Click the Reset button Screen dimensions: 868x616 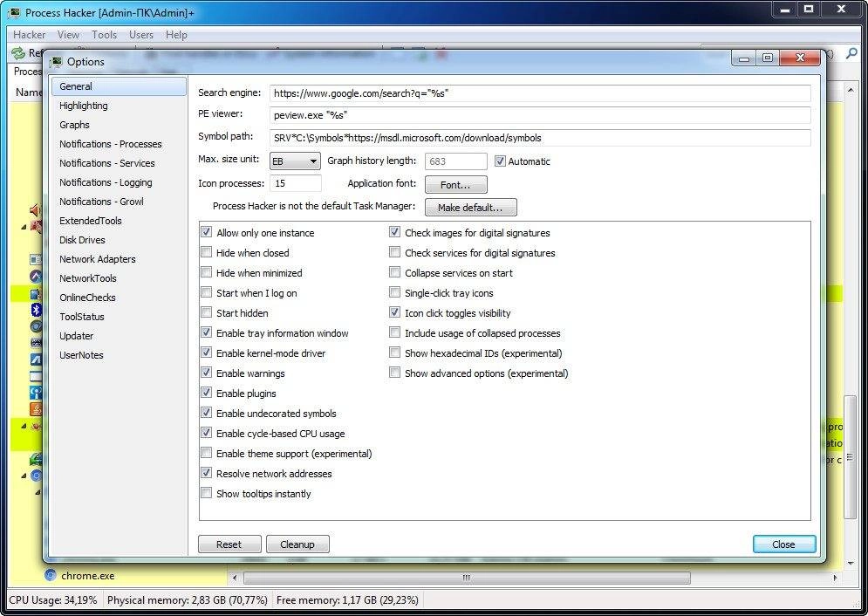click(229, 544)
